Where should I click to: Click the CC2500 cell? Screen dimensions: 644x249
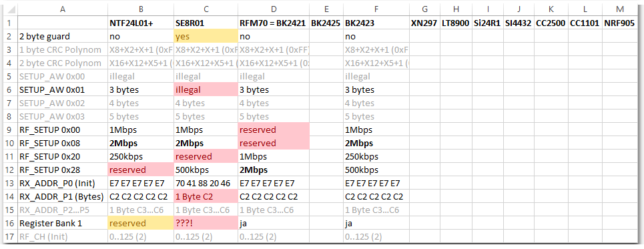point(551,23)
